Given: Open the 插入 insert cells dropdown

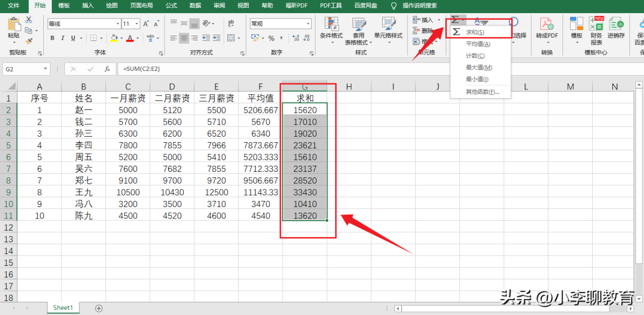Looking at the screenshot, I should click(x=426, y=20).
